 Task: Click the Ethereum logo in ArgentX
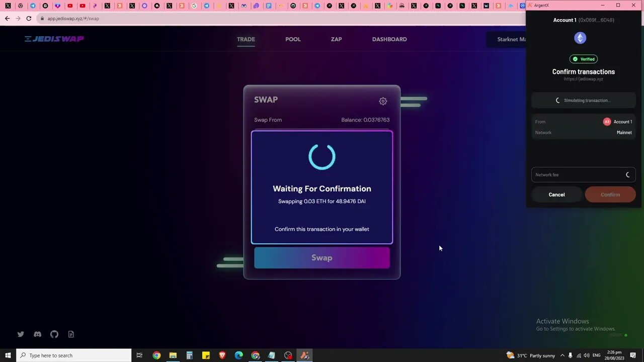580,38
